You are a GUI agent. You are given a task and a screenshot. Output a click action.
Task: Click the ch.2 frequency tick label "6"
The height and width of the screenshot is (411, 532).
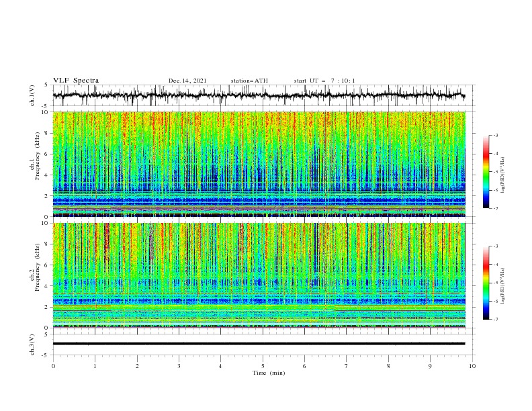point(47,265)
